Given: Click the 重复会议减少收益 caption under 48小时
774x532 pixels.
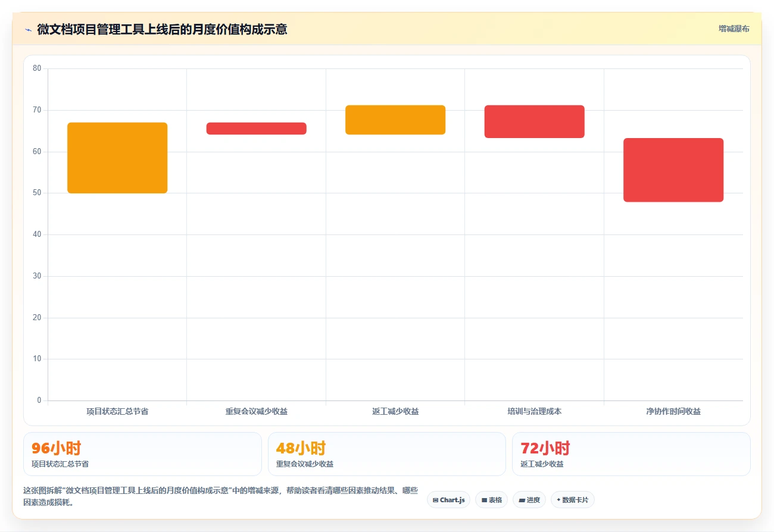Looking at the screenshot, I should coord(305,464).
